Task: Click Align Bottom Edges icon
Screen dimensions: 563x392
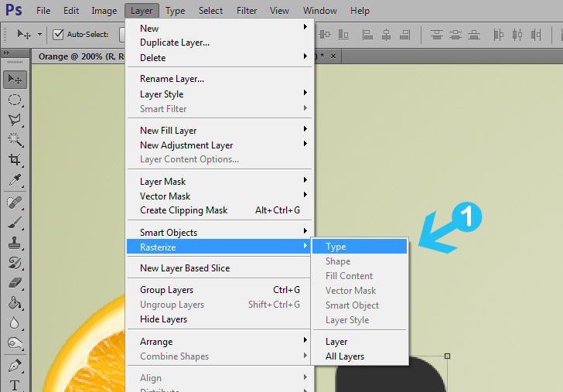Action: [343, 35]
